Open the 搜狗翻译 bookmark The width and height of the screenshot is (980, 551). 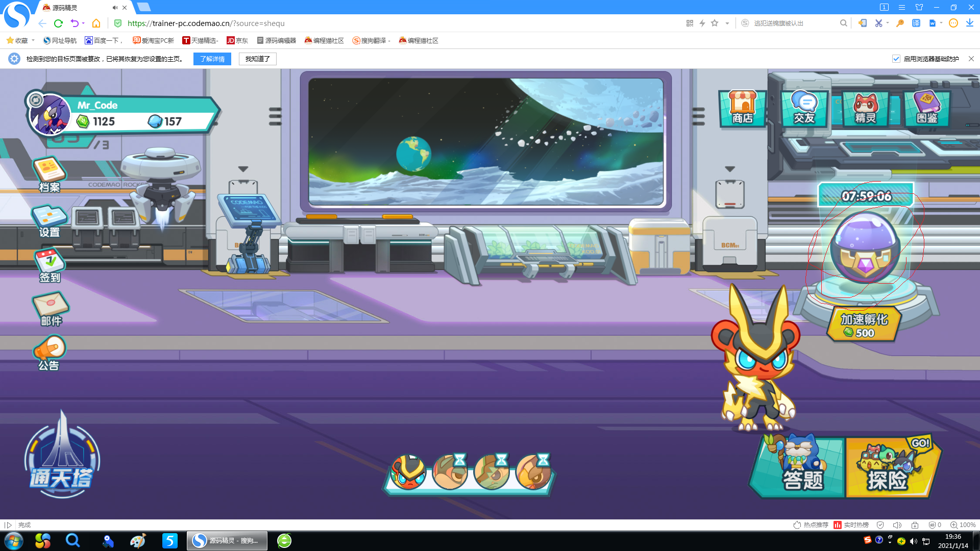371,41
